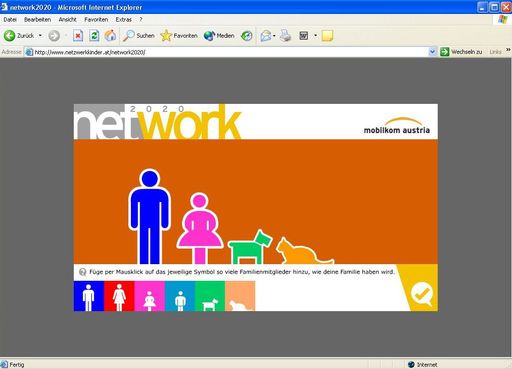The width and height of the screenshot is (512, 369).
Task: Click the green dog figure in the scene
Action: pos(250,247)
